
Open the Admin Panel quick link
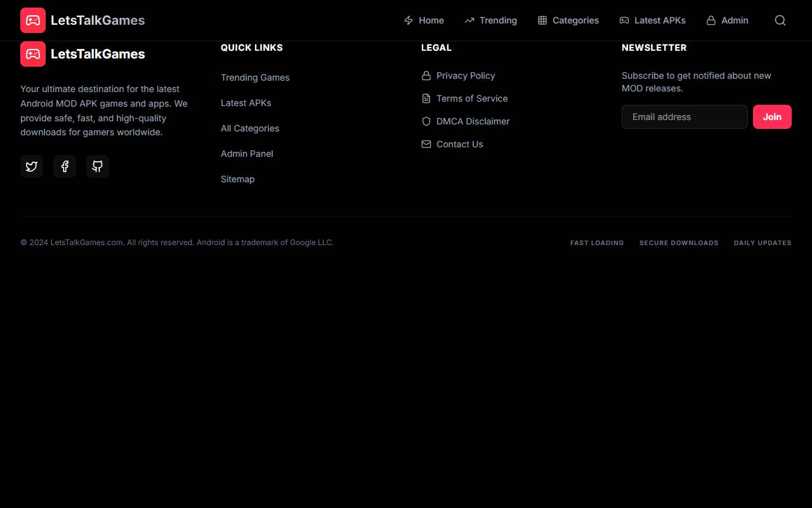click(x=247, y=154)
